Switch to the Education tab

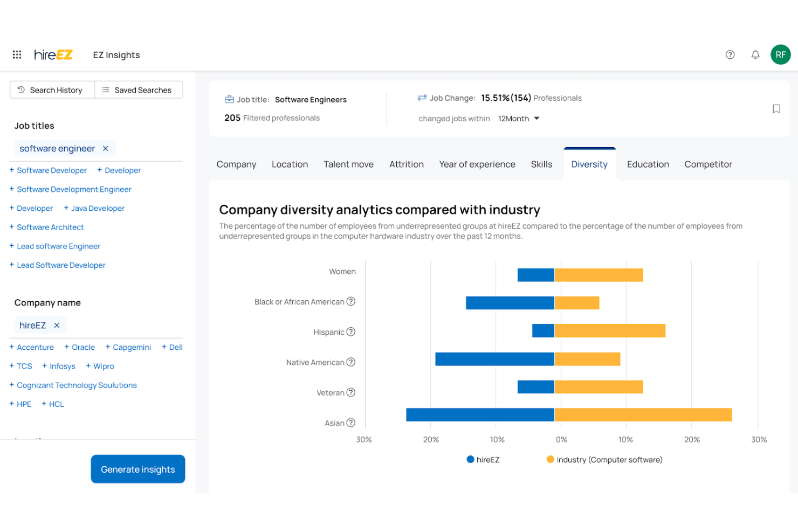click(x=648, y=164)
